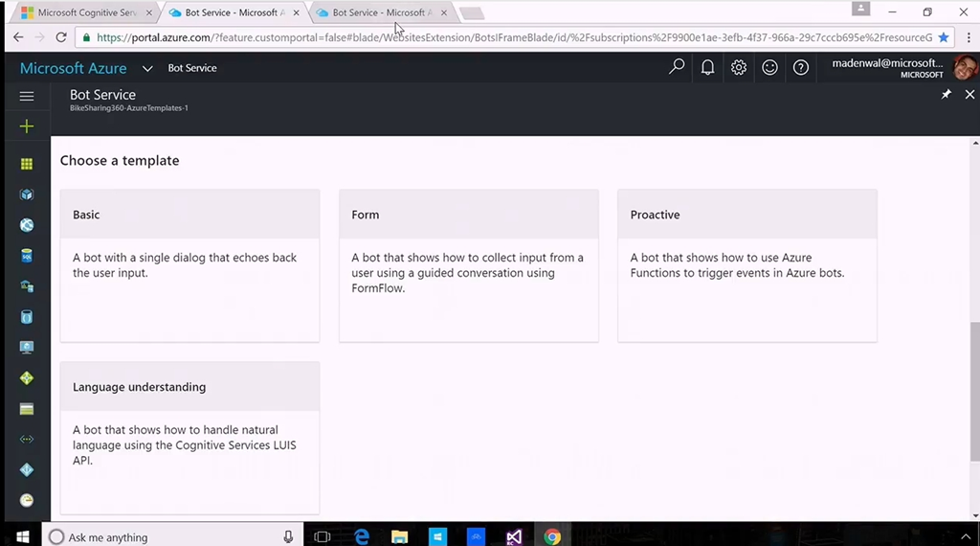Reload the page in Chrome
This screenshot has width=980, height=546.
(60, 37)
